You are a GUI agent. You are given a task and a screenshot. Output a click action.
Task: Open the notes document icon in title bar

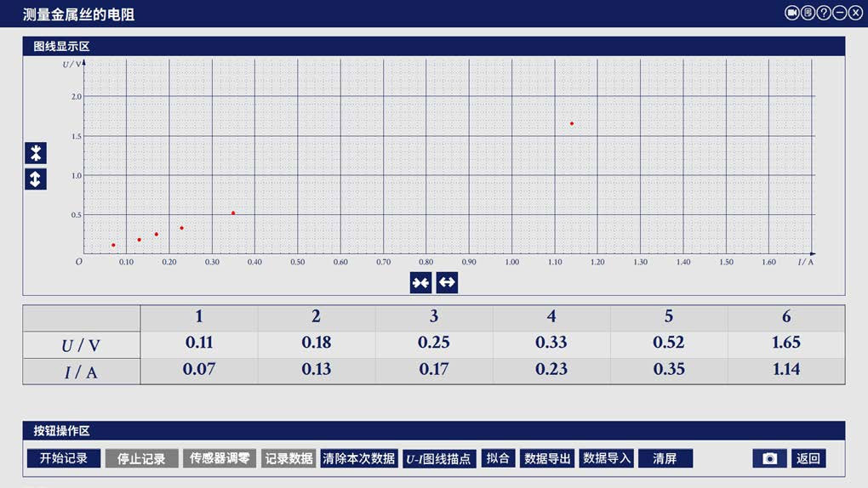[x=808, y=13]
